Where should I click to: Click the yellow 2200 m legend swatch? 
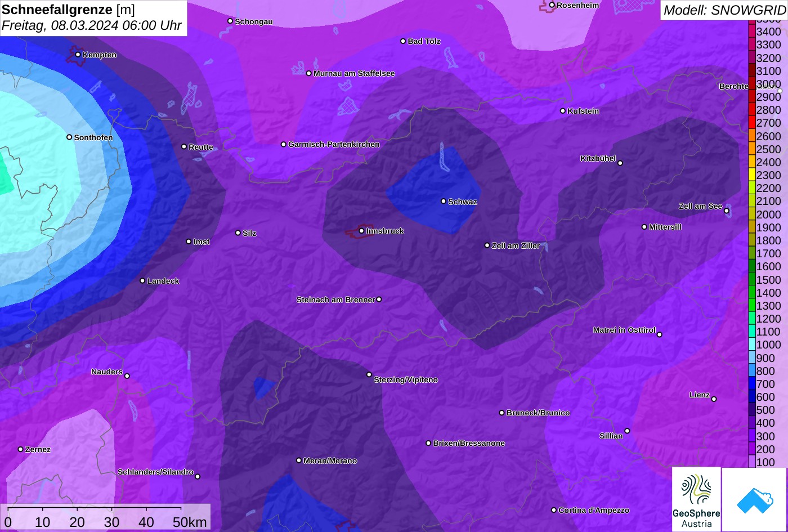[752, 188]
